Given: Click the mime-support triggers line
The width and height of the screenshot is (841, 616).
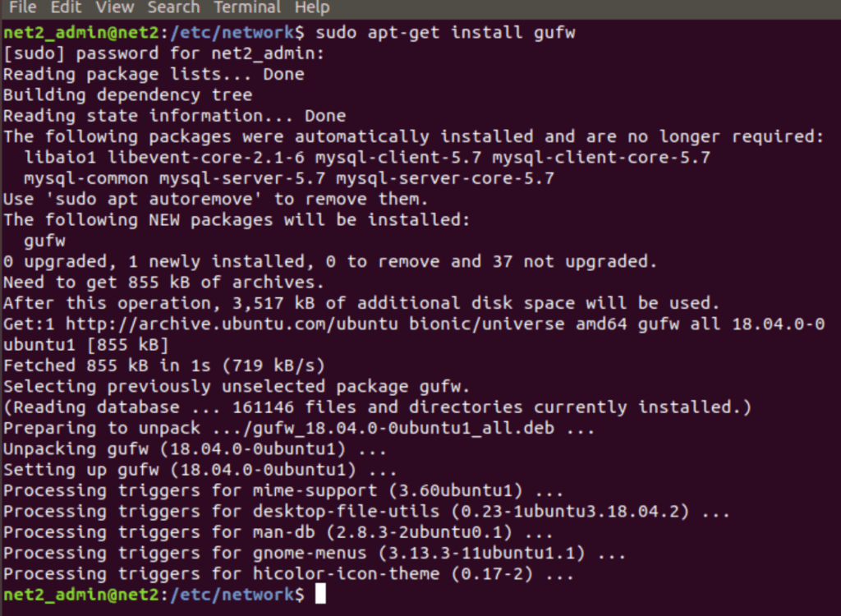Looking at the screenshot, I should pyautogui.click(x=279, y=490).
